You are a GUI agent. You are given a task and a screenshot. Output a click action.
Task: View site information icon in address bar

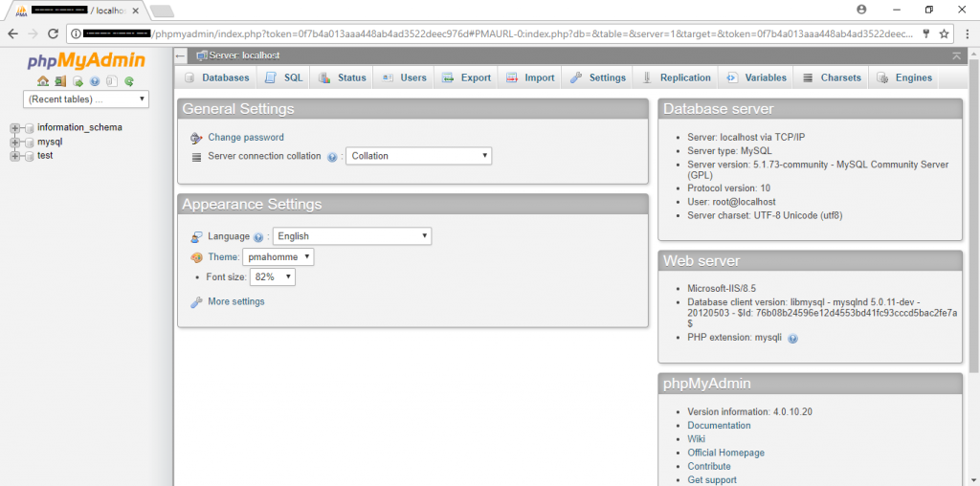click(76, 33)
